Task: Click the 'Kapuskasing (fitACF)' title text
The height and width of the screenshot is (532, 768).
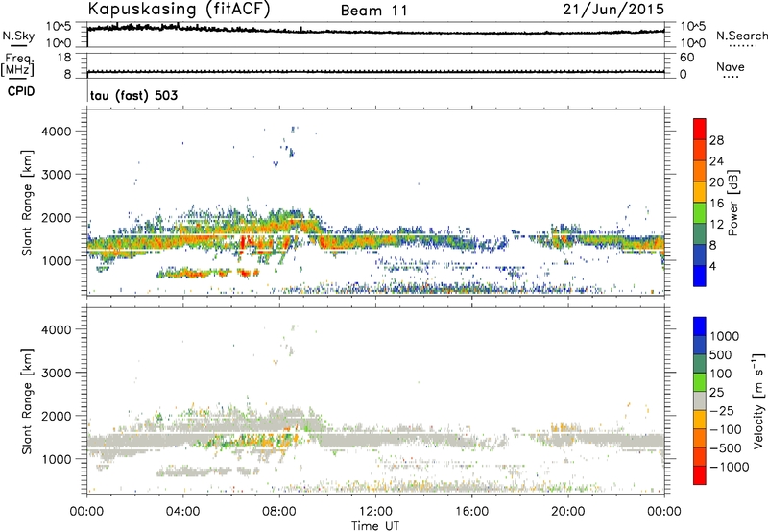Action: click(x=180, y=10)
